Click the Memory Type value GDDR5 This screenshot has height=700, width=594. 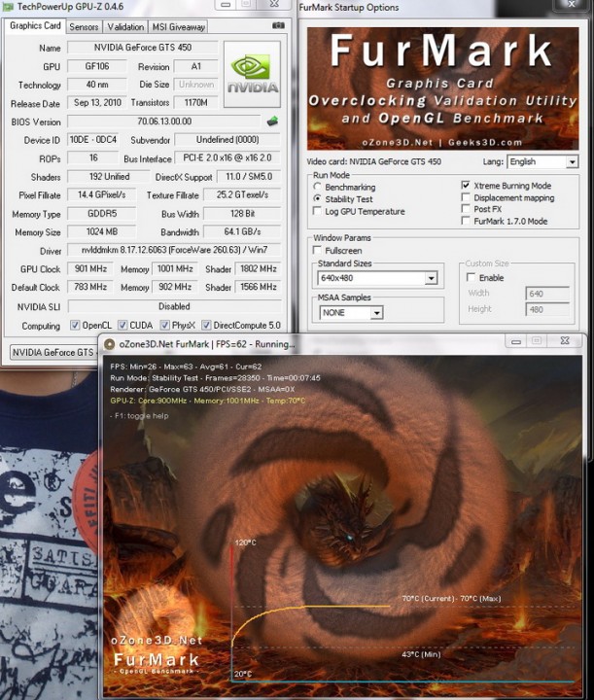(102, 213)
